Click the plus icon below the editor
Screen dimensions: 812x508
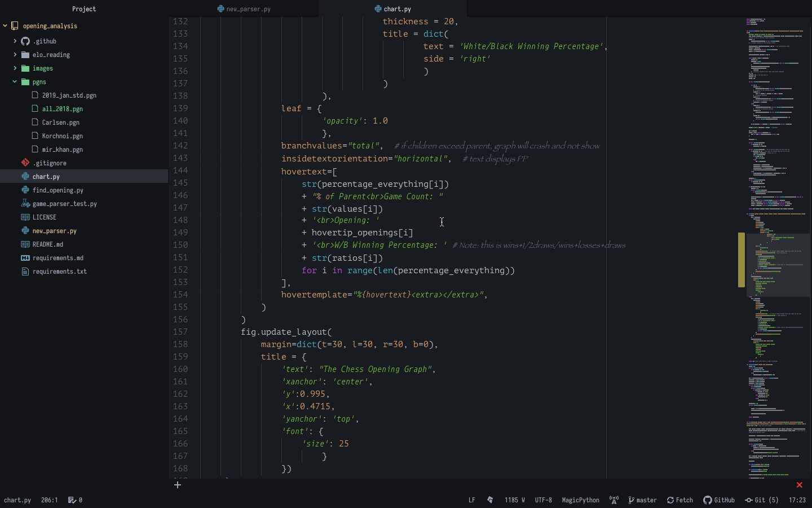click(178, 485)
